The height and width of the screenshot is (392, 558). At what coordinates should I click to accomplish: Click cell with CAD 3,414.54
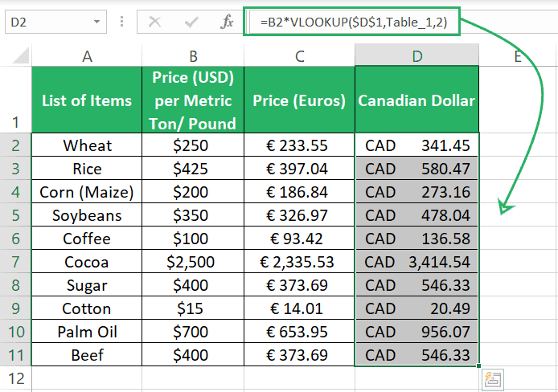pos(416,262)
